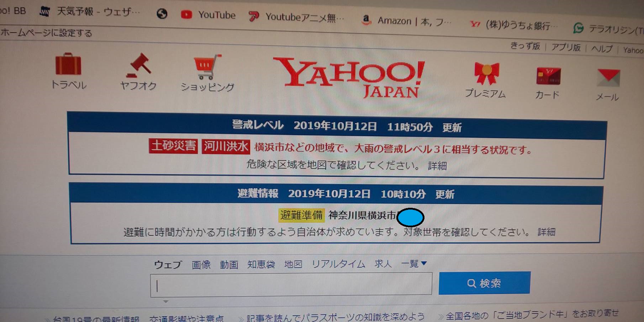
Task: Click the 避難準備 yellow label
Action: click(x=301, y=215)
